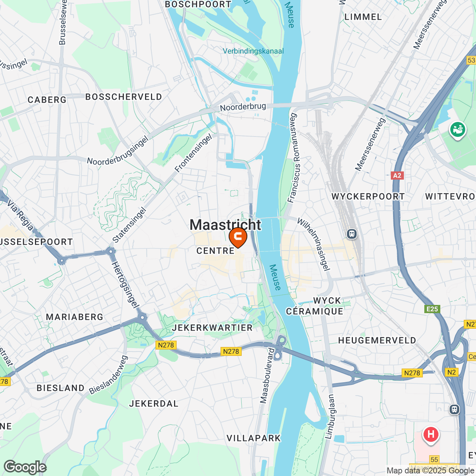Click the MARIABERG neighbourhood label

click(x=75, y=317)
